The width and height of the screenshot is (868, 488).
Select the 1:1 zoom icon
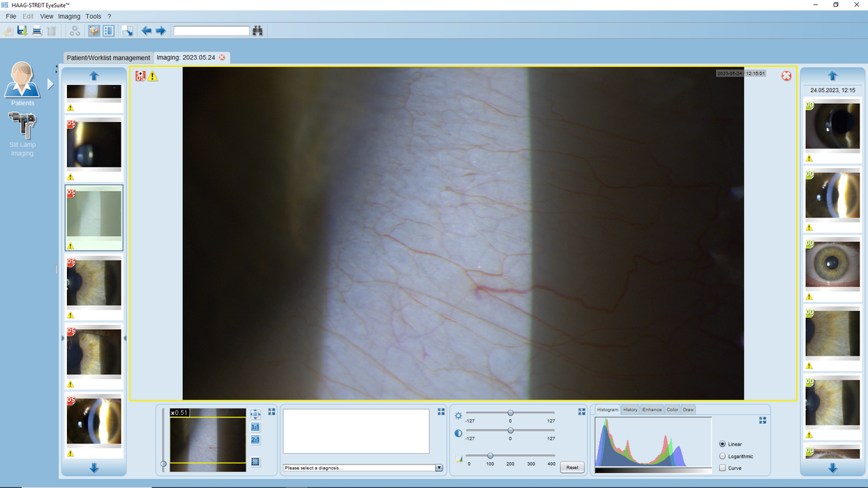(255, 425)
